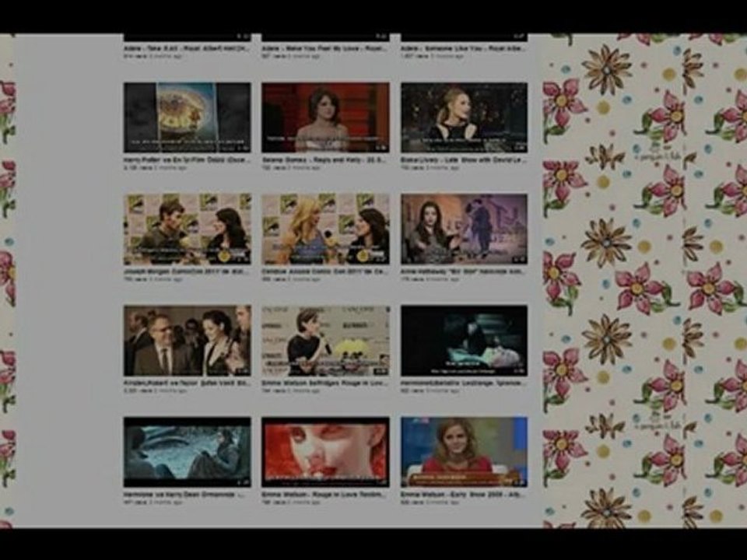The width and height of the screenshot is (747, 560).
Task: Click 'Joseph Morgan Comic Con 2011' title link
Action: point(187,272)
